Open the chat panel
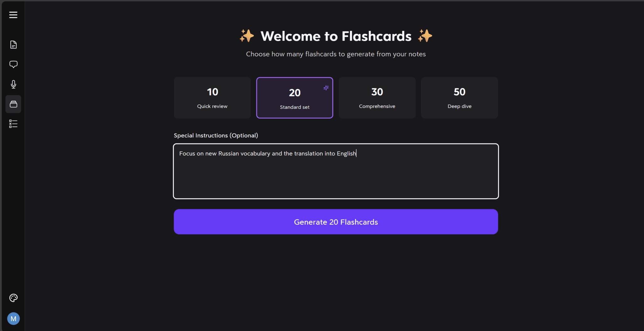Viewport: 644px width, 331px height. click(x=13, y=64)
